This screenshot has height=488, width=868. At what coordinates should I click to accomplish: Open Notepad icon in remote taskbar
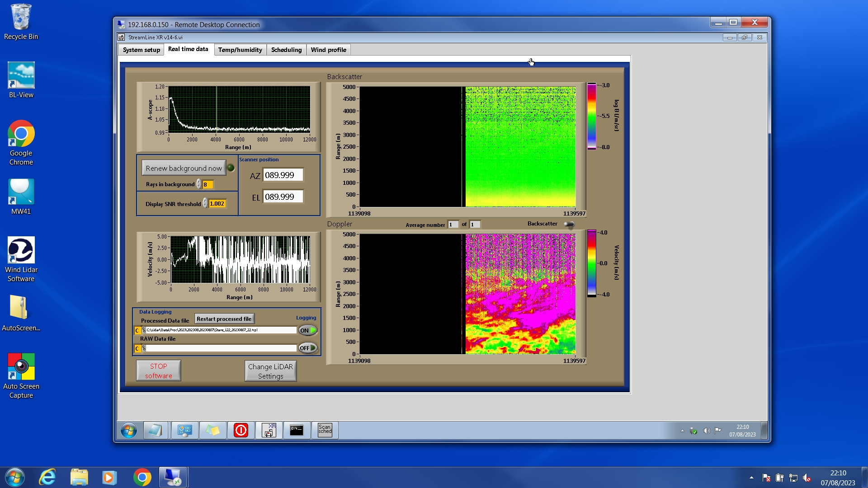tap(155, 430)
